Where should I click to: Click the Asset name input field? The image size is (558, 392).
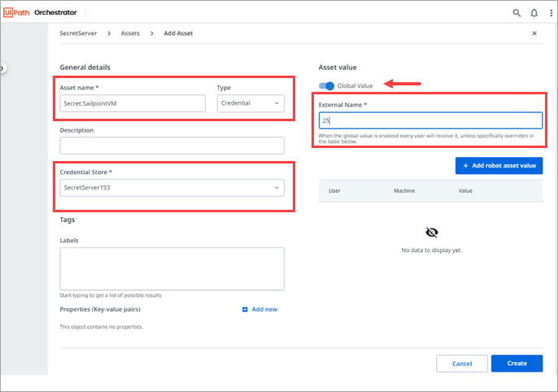[133, 103]
